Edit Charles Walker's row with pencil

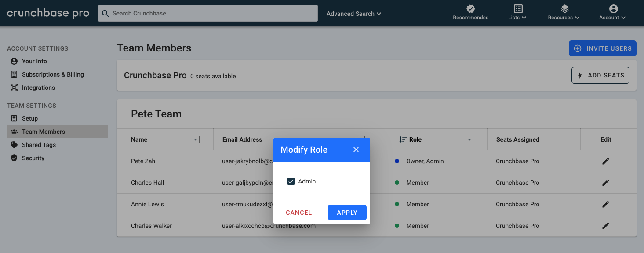(606, 226)
